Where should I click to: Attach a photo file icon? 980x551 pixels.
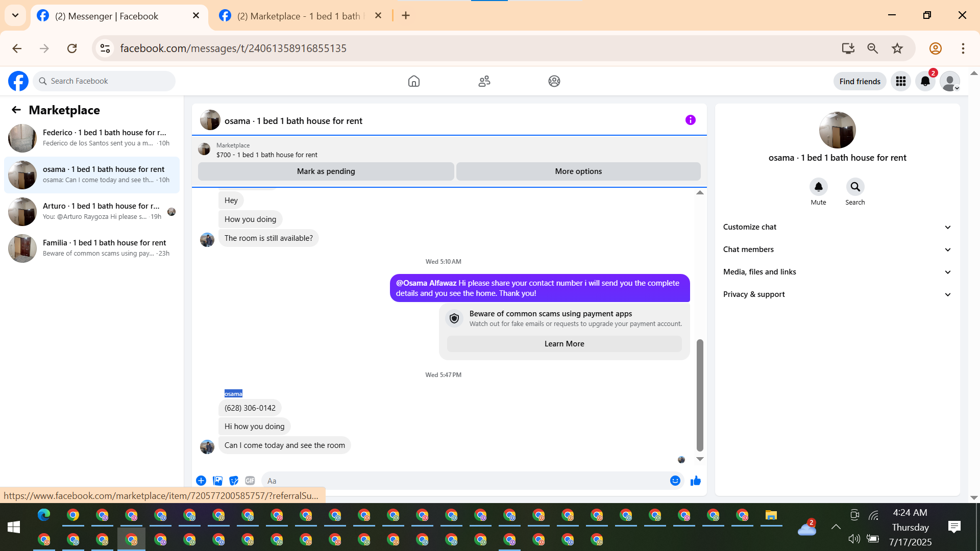[x=217, y=481]
